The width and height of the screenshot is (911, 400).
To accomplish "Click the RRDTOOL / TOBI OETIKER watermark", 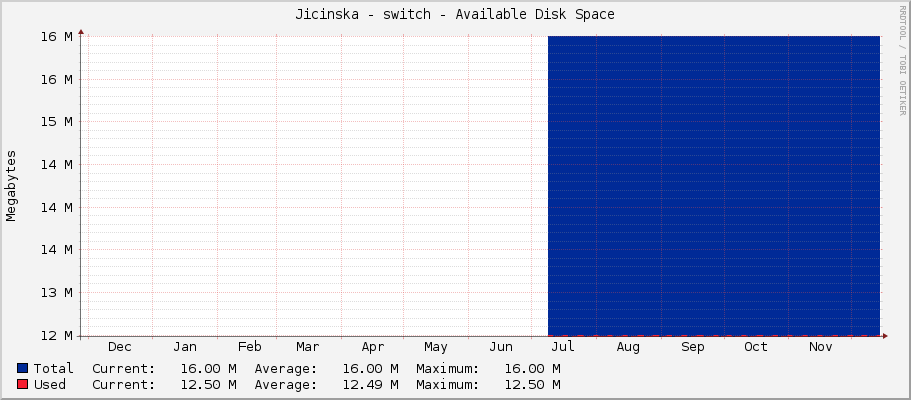I will coord(902,60).
